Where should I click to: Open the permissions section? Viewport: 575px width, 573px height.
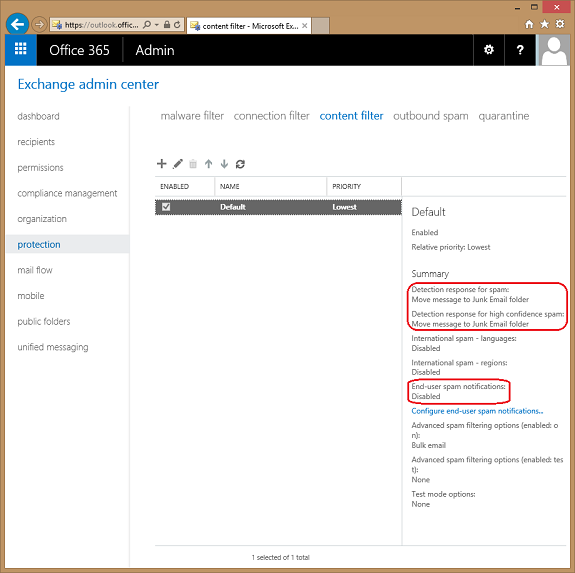coord(40,168)
